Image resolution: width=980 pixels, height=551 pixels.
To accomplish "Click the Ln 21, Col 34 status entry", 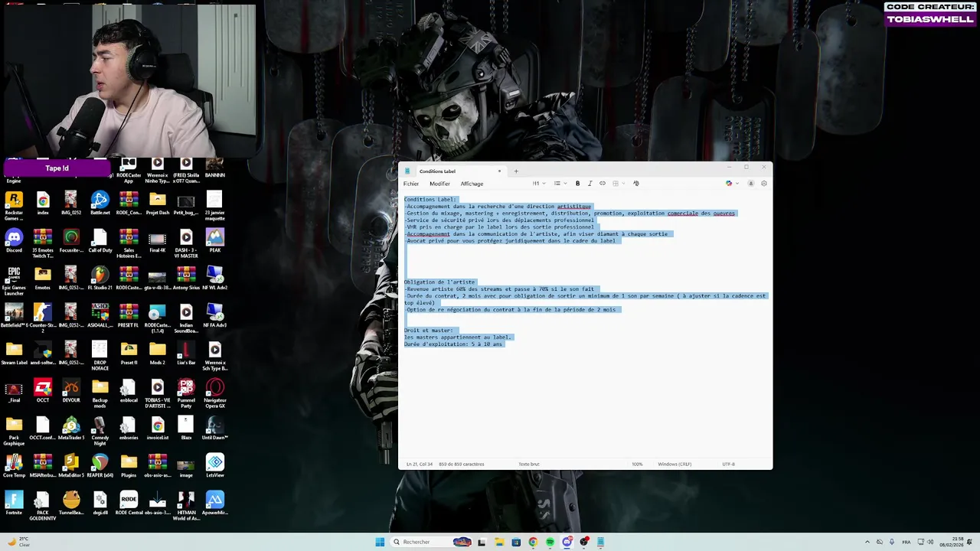I will (420, 465).
